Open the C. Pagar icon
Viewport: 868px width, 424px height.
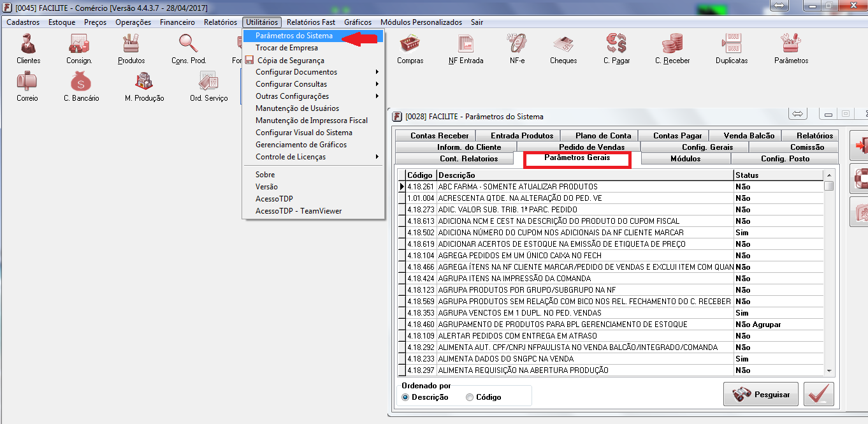(x=616, y=43)
